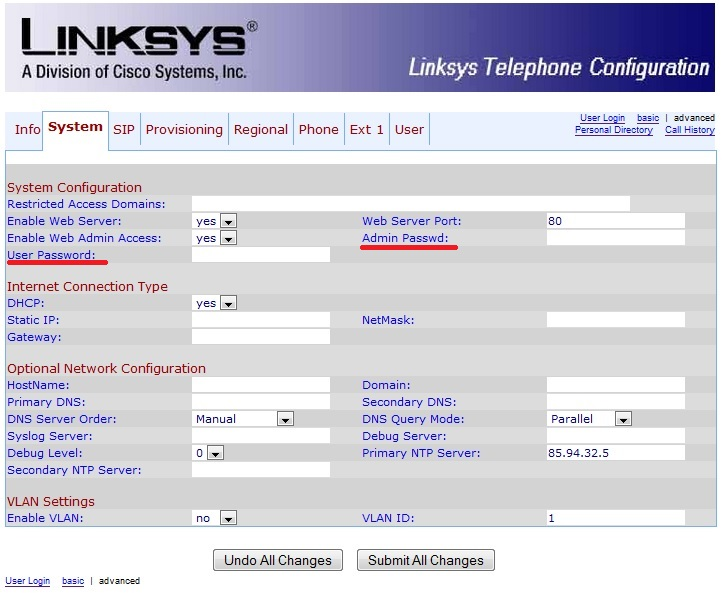
Task: Click the Optional Network Configuration heading
Action: pyautogui.click(x=106, y=368)
